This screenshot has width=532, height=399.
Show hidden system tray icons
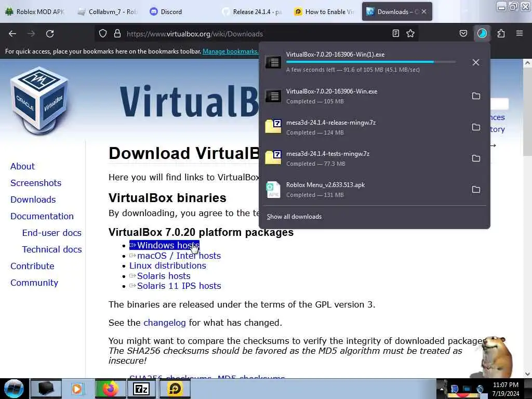(442, 389)
